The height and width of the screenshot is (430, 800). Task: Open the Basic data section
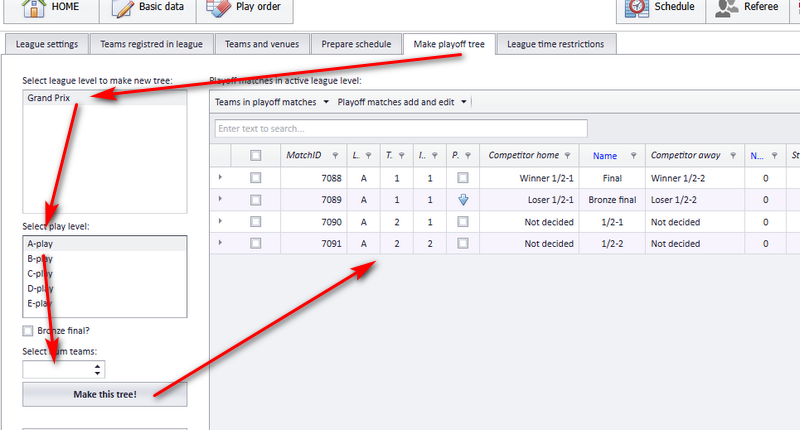point(147,9)
